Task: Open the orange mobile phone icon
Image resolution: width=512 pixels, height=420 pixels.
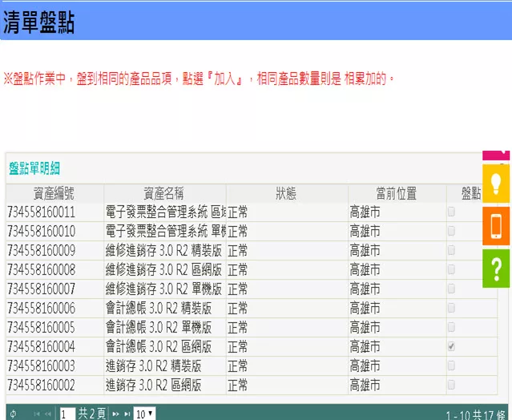Action: [496, 226]
